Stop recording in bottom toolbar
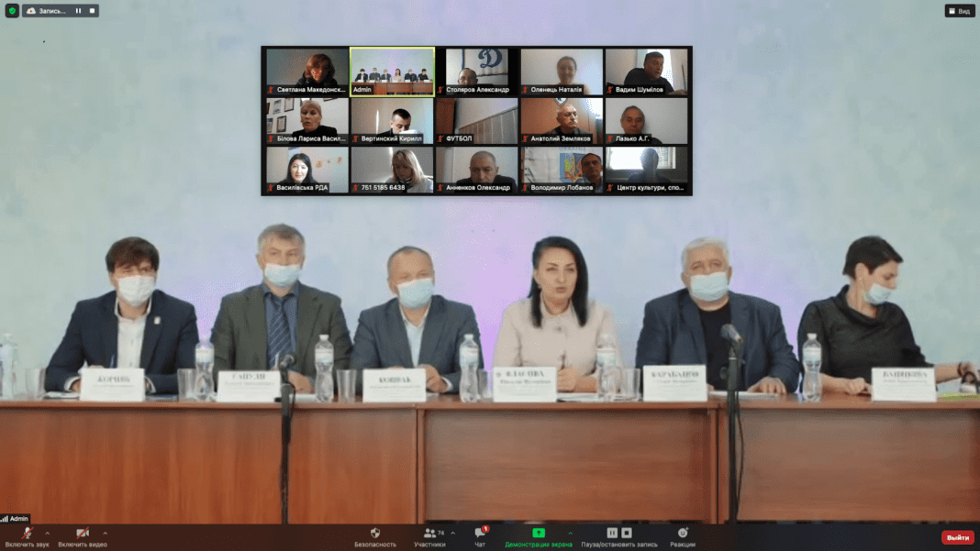 coord(627,533)
